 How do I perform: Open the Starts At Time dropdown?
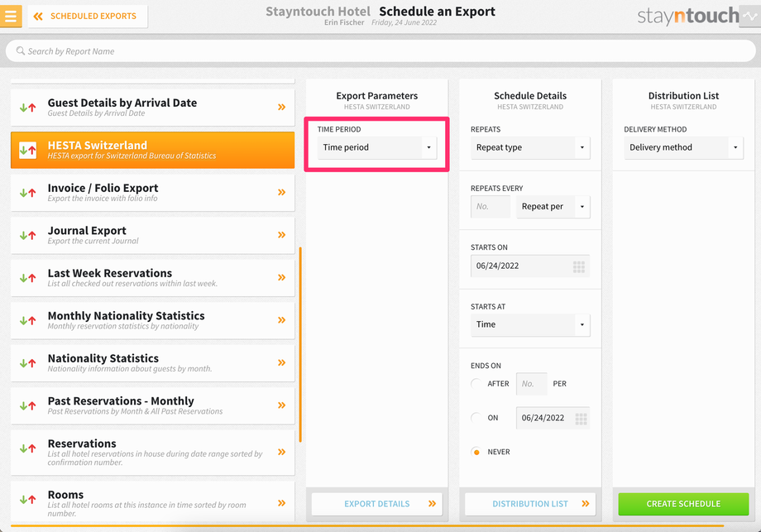pyautogui.click(x=530, y=324)
